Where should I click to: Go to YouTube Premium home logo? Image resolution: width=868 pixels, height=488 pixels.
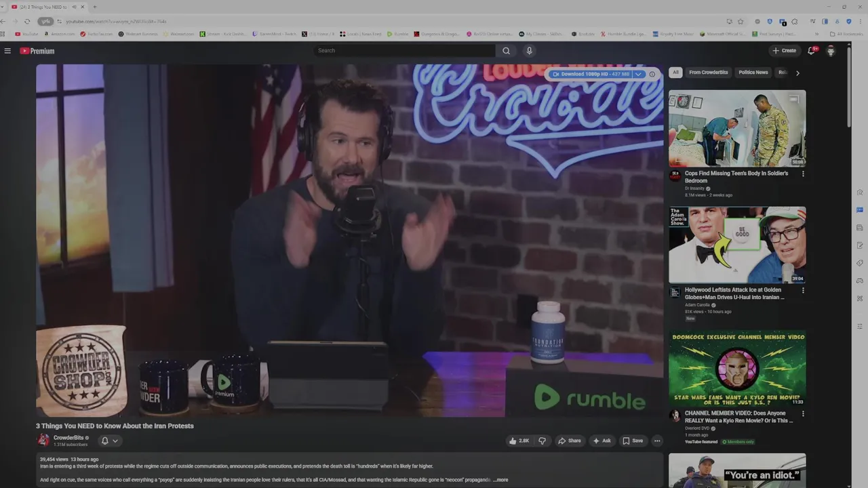point(37,51)
